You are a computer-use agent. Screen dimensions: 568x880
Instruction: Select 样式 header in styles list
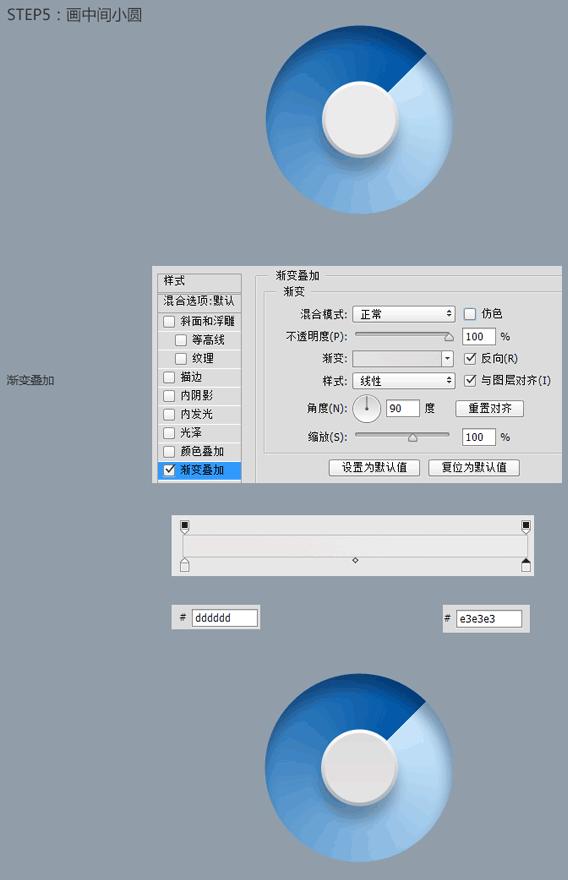point(199,281)
